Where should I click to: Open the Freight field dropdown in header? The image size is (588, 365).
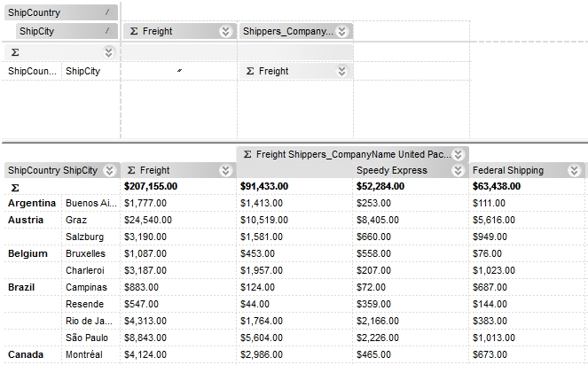tap(226, 31)
